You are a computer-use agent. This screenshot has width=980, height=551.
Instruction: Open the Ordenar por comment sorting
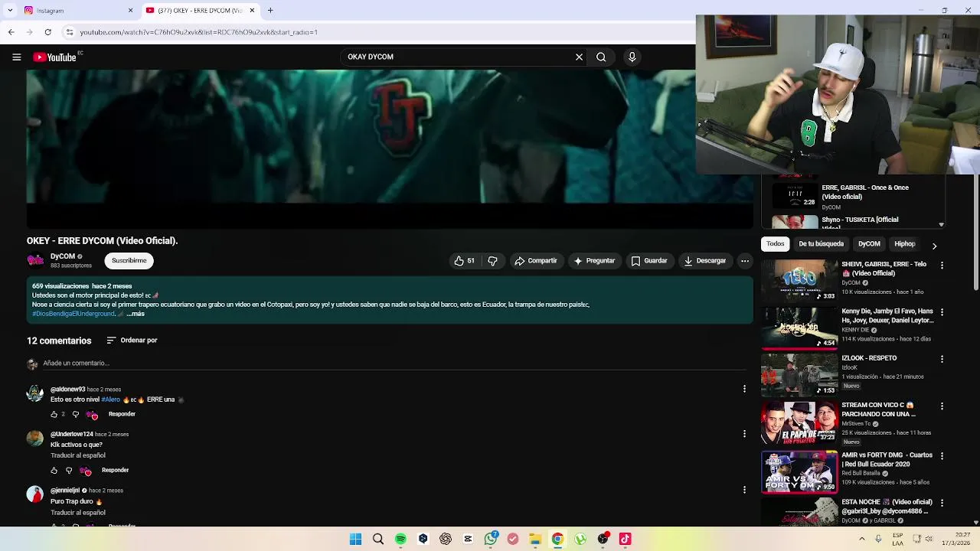132,341
